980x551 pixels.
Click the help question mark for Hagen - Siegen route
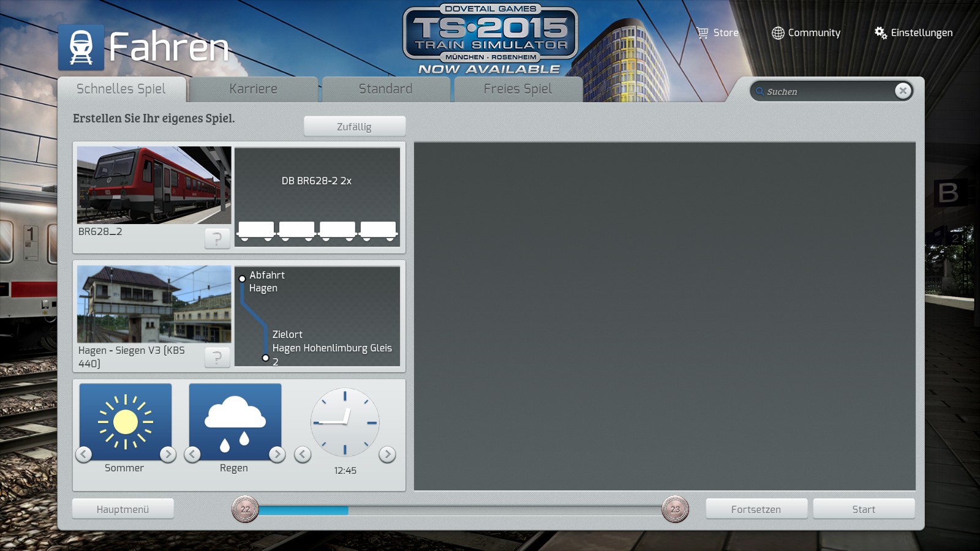point(217,357)
